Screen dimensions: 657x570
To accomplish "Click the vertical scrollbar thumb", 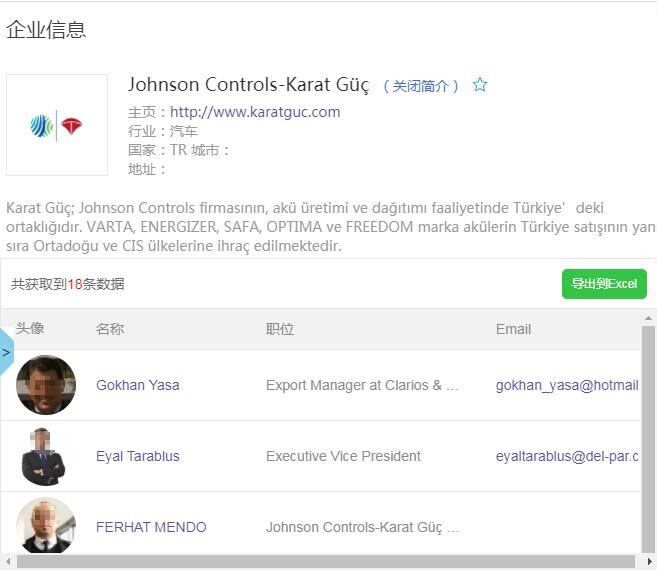I will [648, 439].
